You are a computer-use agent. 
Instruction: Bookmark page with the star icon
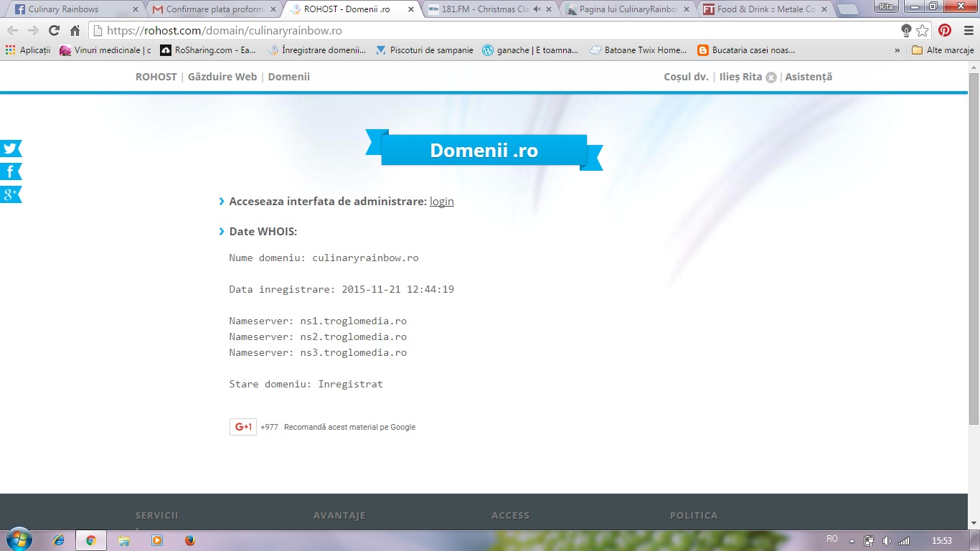click(x=923, y=31)
